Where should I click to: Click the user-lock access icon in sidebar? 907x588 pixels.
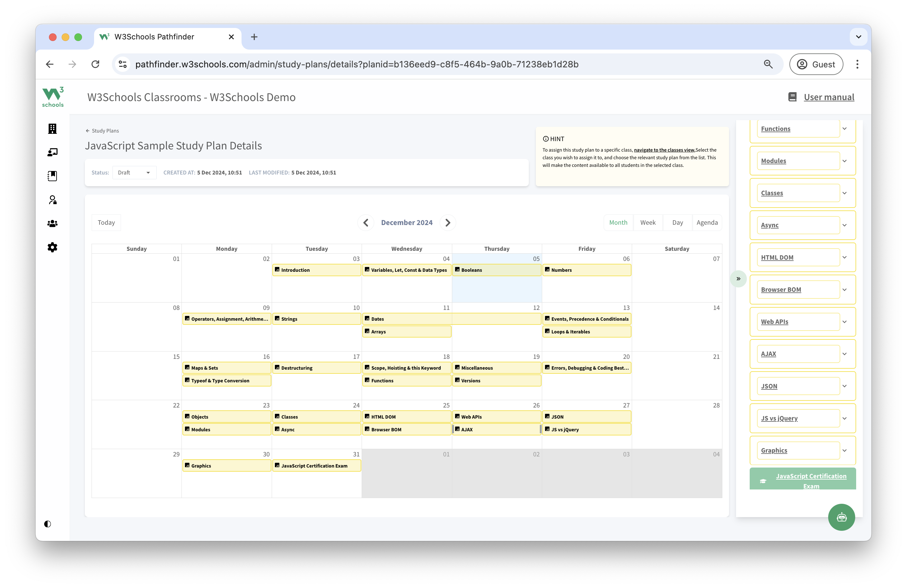click(52, 200)
